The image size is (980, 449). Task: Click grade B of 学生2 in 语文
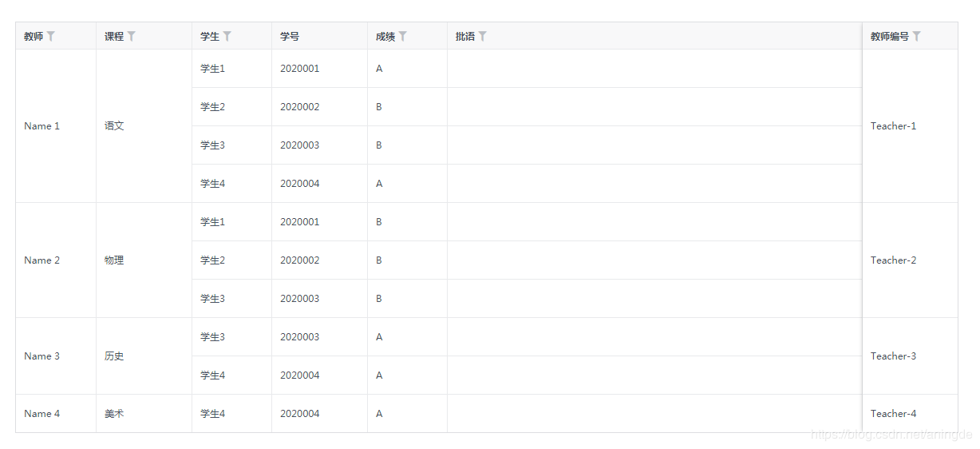pyautogui.click(x=379, y=107)
